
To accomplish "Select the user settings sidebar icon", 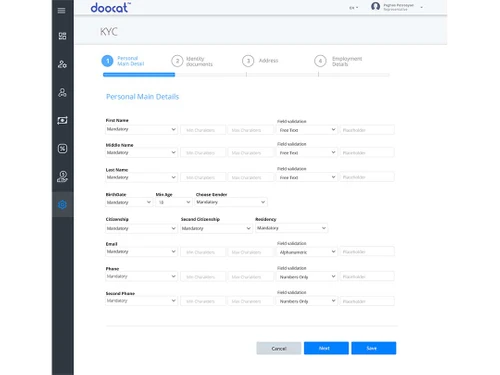I will coord(62,64).
